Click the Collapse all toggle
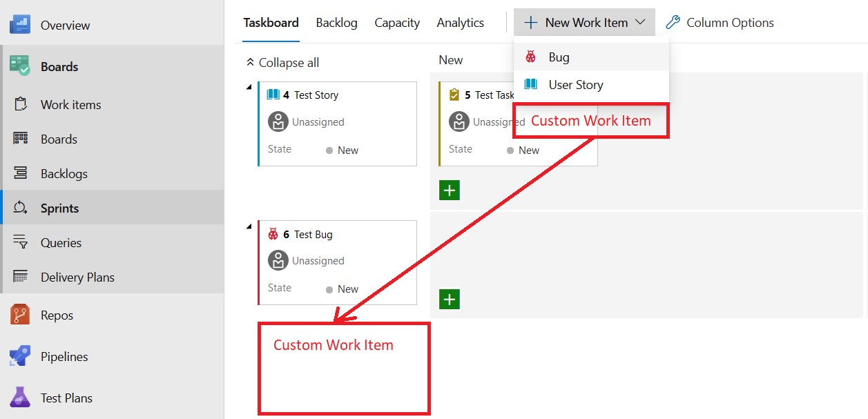Viewport: 868px width, 419px height. coord(282,62)
